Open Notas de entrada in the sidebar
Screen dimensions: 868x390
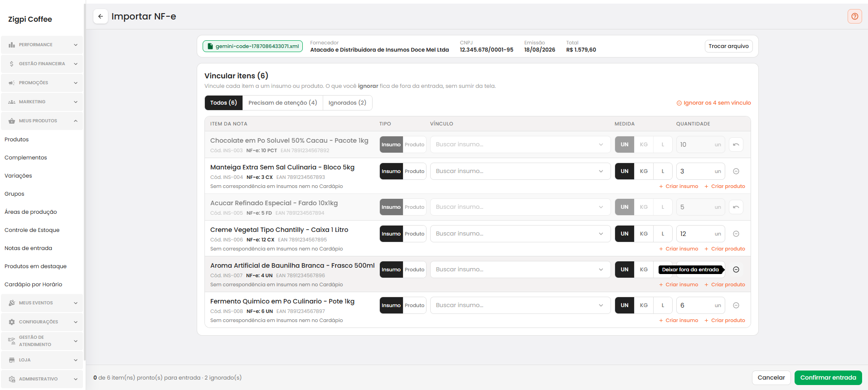click(x=29, y=248)
